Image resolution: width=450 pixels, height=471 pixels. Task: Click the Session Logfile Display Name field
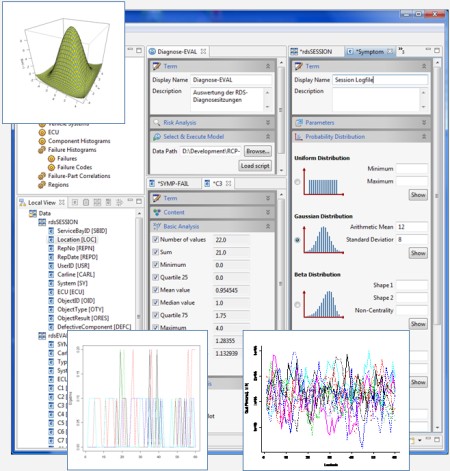click(380, 80)
